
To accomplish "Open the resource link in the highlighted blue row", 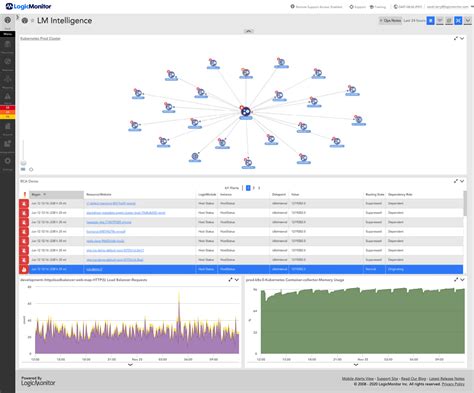I will [94, 269].
